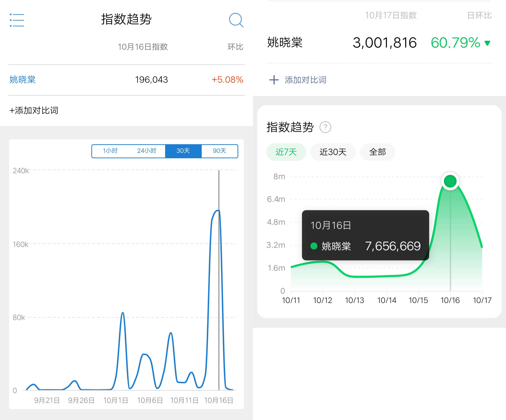Open the help question mark beside 指数趋势
This screenshot has height=420, width=506.
[326, 127]
